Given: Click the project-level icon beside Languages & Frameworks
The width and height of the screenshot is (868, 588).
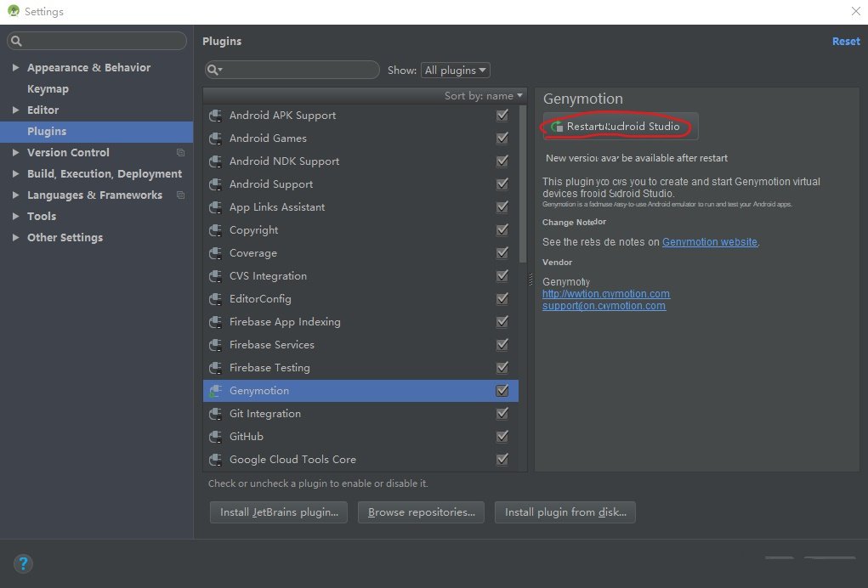Looking at the screenshot, I should (x=180, y=195).
